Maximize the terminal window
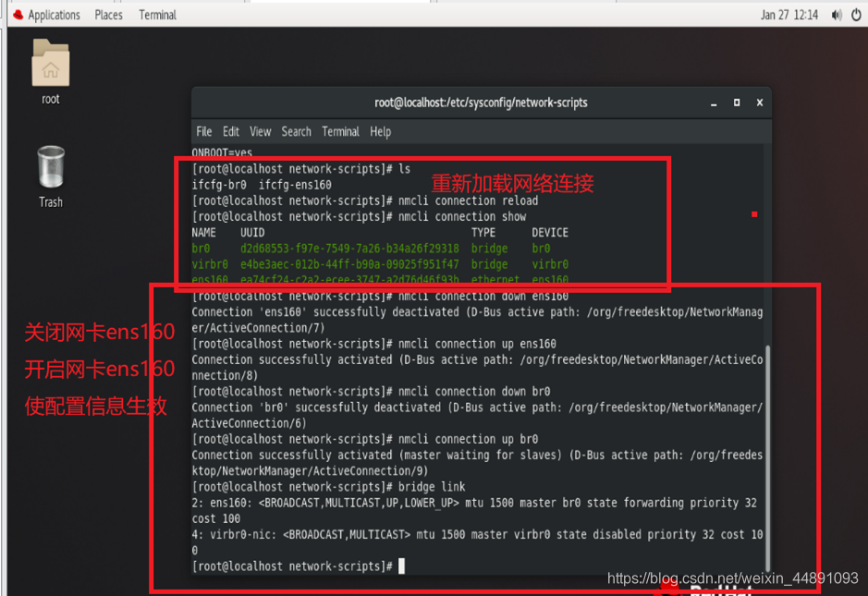Viewport: 868px width, 596px height. 736,103
